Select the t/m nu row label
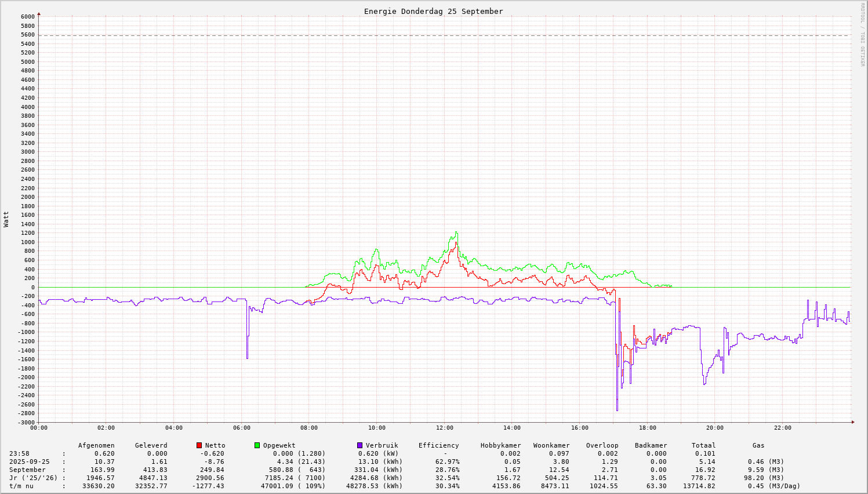 tap(21, 486)
